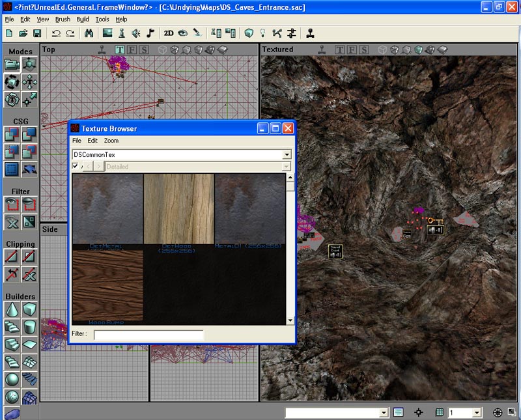The image size is (521, 420).
Task: Open the File menu in main window
Action: click(x=9, y=20)
